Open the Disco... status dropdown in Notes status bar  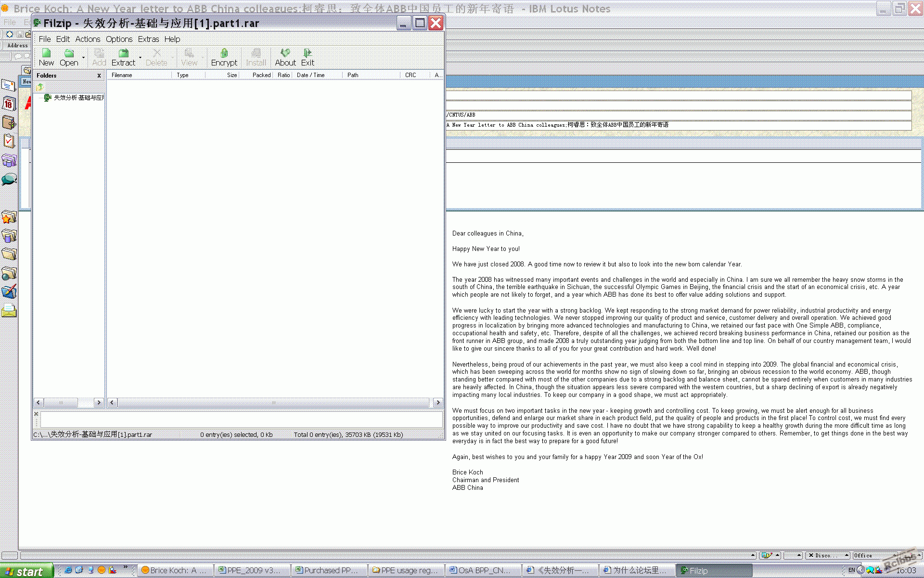coord(828,555)
